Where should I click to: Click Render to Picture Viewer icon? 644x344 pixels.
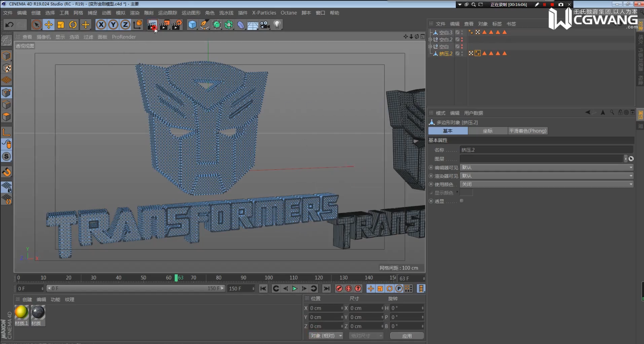(164, 25)
